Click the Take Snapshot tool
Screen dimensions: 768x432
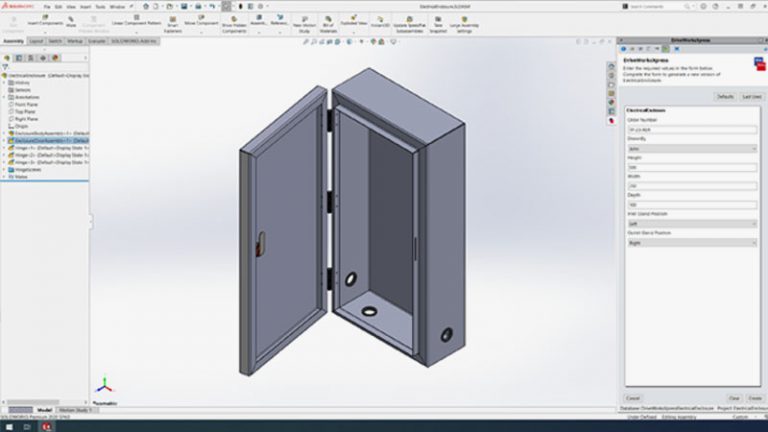[438, 25]
